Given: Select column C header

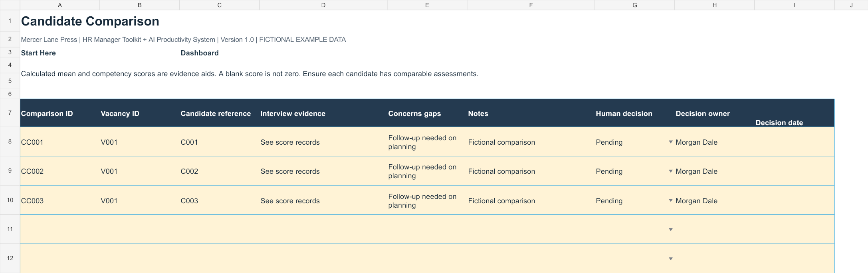Looking at the screenshot, I should click(220, 5).
